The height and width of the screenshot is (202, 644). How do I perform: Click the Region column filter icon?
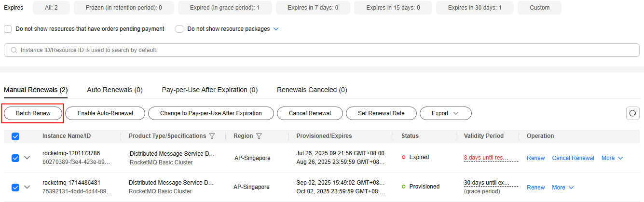pos(259,136)
